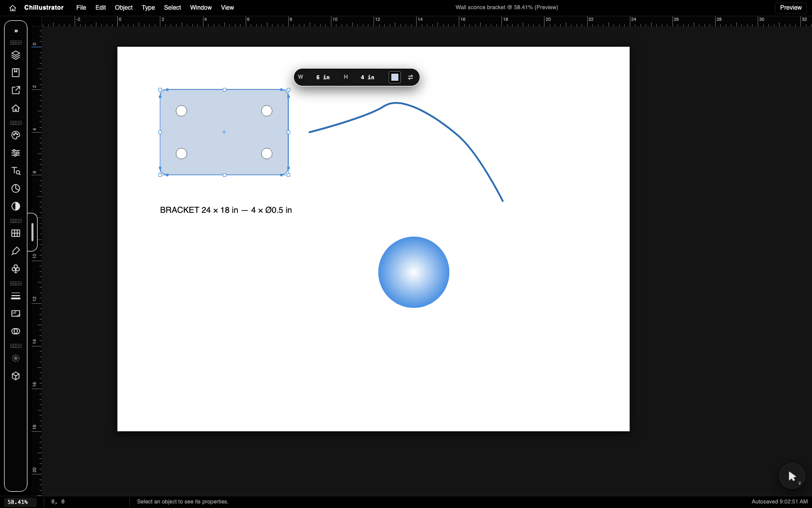The image size is (812, 508).
Task: Open the dashed circle Appearance icon
Action: pyautogui.click(x=16, y=358)
